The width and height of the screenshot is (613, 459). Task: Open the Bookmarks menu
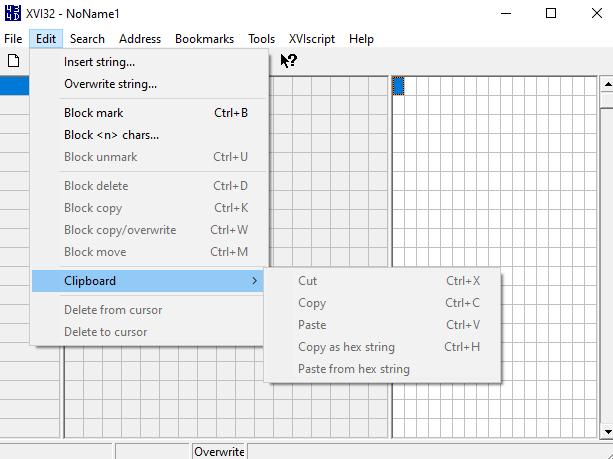pos(204,39)
